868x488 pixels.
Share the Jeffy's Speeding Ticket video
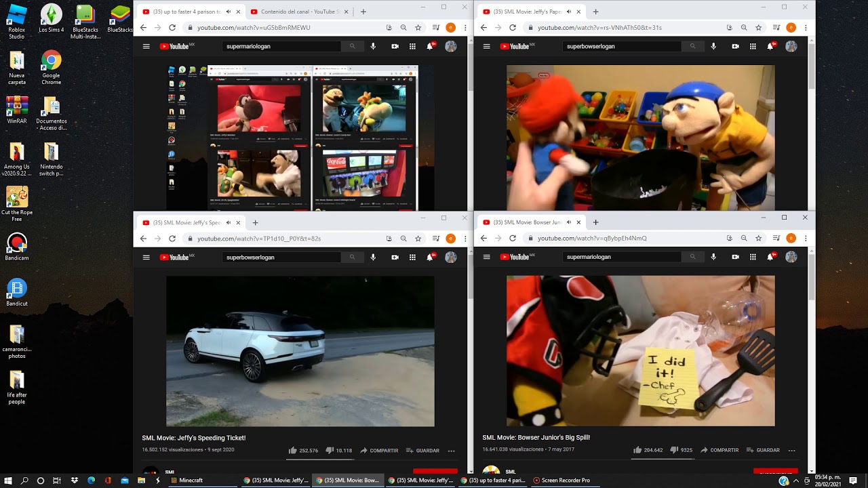[x=379, y=451]
